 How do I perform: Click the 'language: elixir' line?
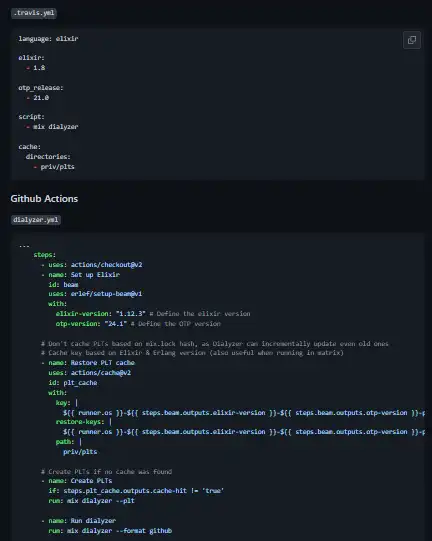(48, 39)
